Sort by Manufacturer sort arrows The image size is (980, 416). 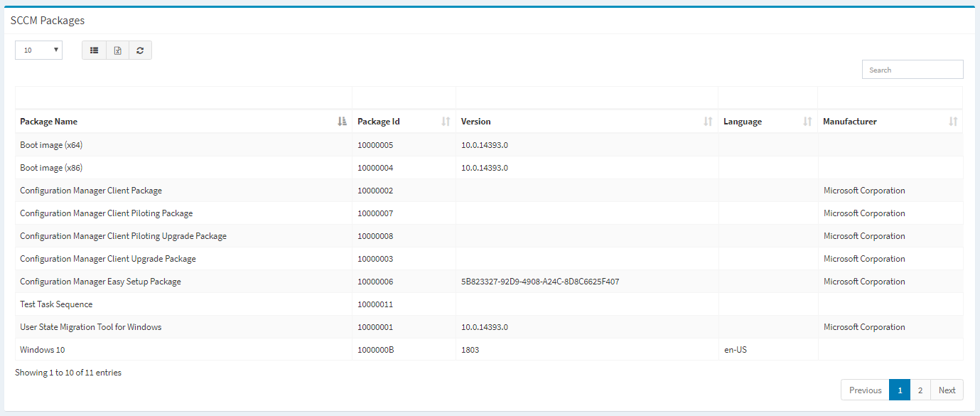[953, 122]
